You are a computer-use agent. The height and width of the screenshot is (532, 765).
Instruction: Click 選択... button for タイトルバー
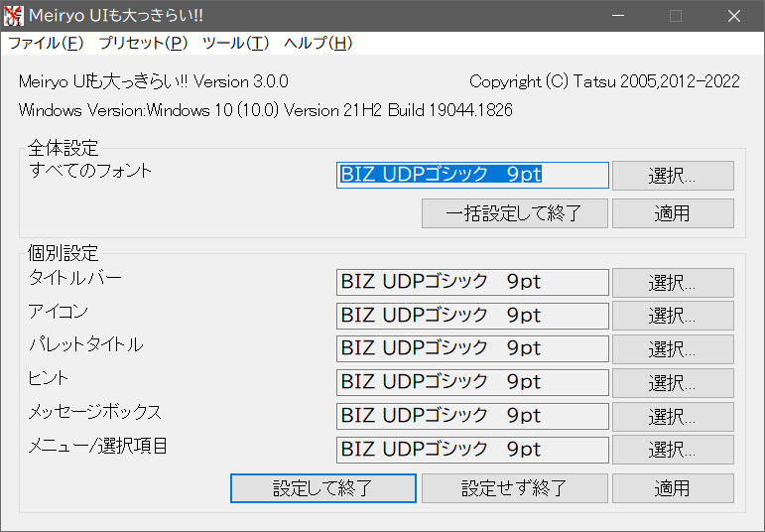click(x=673, y=282)
